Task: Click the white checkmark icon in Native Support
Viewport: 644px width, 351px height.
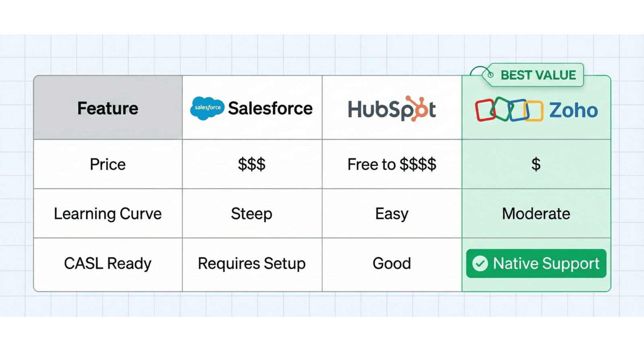Action: pos(480,264)
